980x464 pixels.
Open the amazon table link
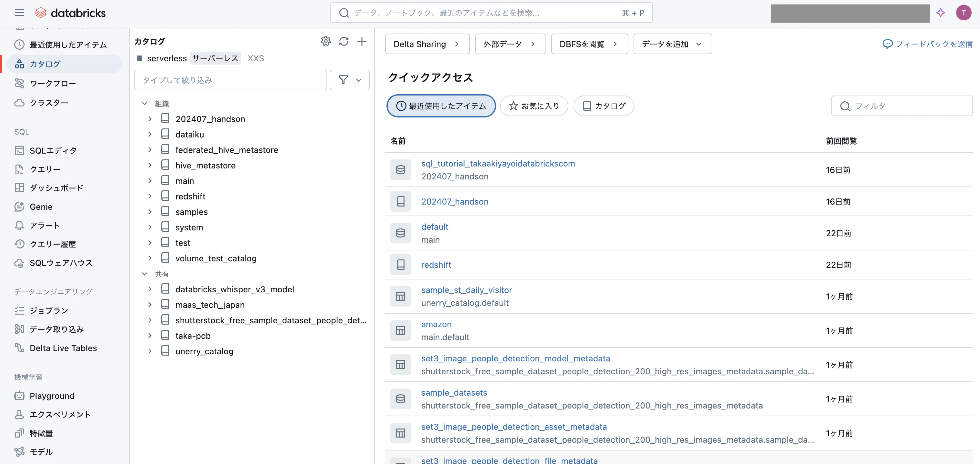pos(436,324)
